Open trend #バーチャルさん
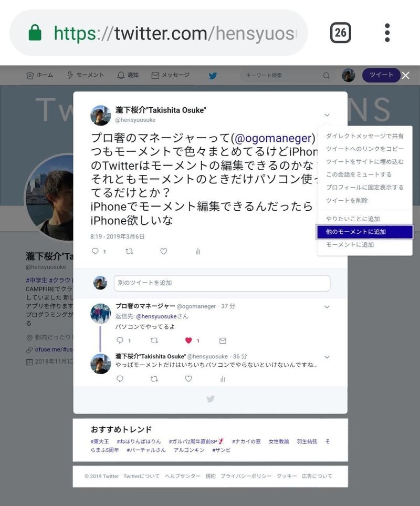This screenshot has width=420, height=506. point(146,450)
